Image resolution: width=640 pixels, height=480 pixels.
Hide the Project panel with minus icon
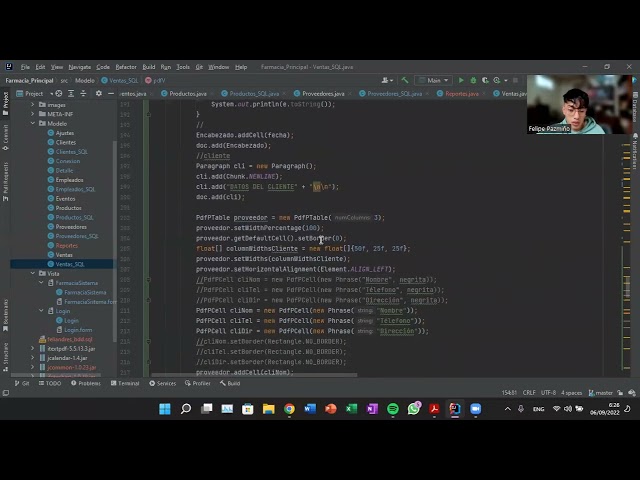pyautogui.click(x=111, y=93)
